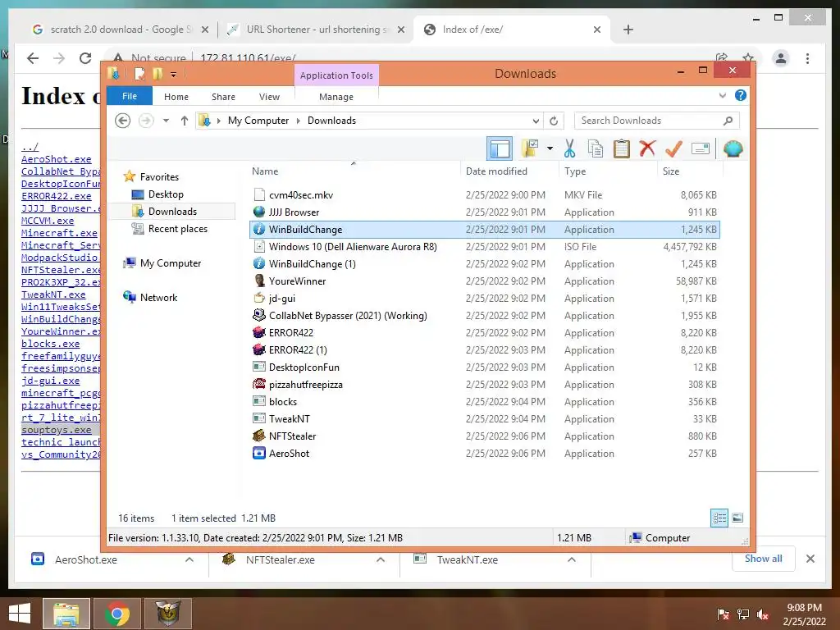The width and height of the screenshot is (840, 630).
Task: Toggle the navigation pane layout icon
Action: point(500,149)
